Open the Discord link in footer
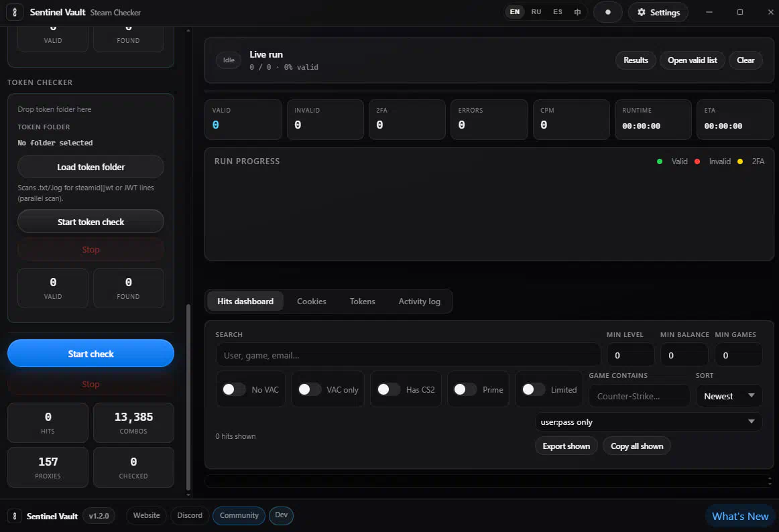This screenshot has height=532, width=779. click(x=190, y=516)
